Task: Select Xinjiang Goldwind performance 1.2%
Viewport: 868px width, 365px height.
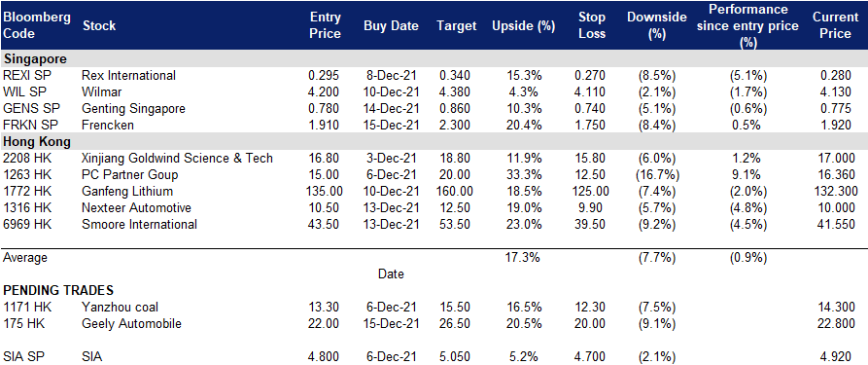Action: pyautogui.click(x=747, y=158)
